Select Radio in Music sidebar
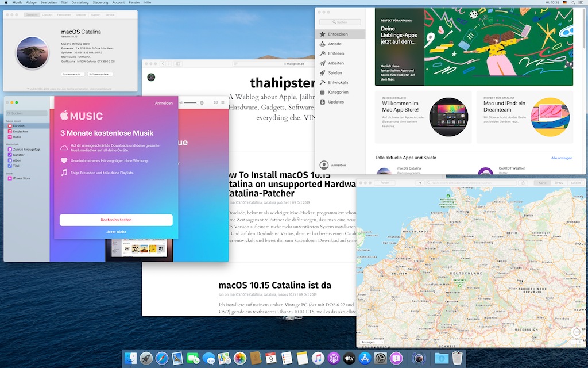Image resolution: width=588 pixels, height=368 pixels. 17,137
